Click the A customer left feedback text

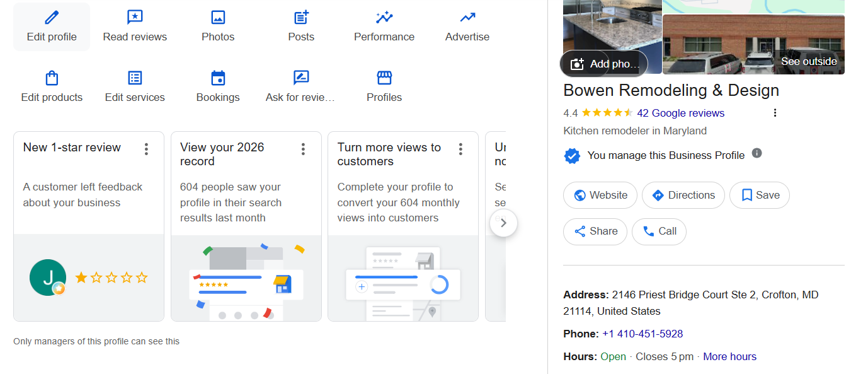[x=83, y=195]
